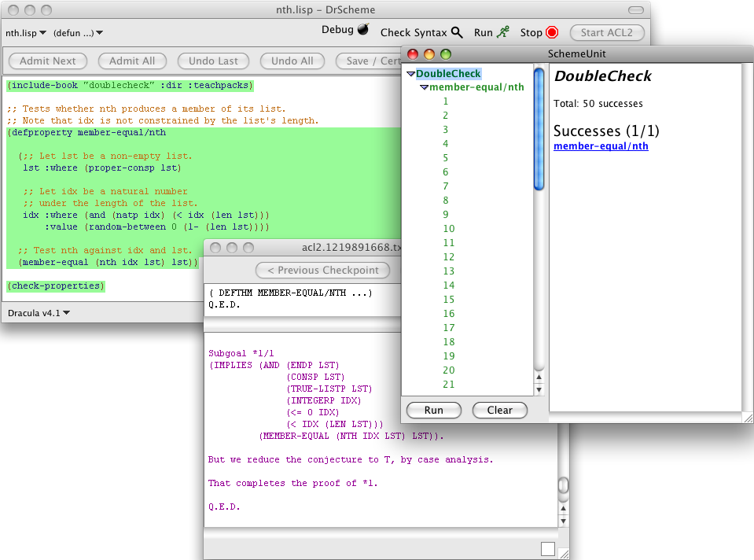Image resolution: width=754 pixels, height=560 pixels.
Task: Click the Start ACL2 button
Action: point(607,32)
